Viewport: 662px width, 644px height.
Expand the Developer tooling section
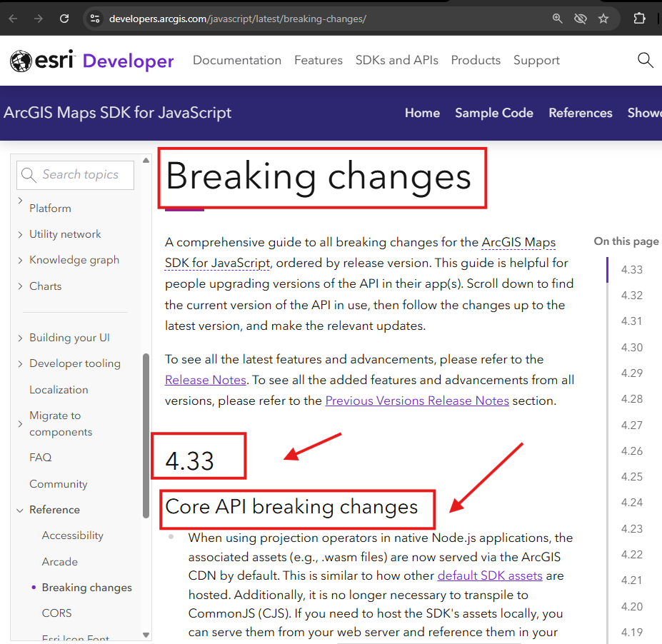click(20, 364)
